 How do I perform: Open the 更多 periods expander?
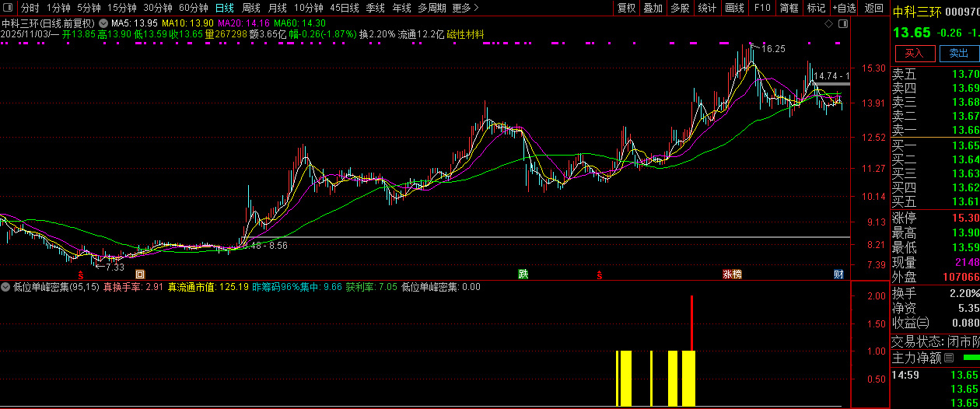(x=465, y=8)
